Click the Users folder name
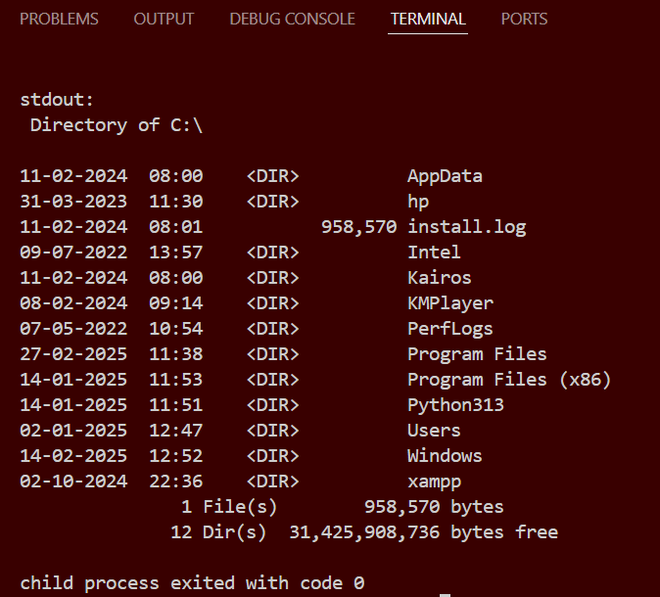Image resolution: width=660 pixels, height=597 pixels. click(433, 431)
